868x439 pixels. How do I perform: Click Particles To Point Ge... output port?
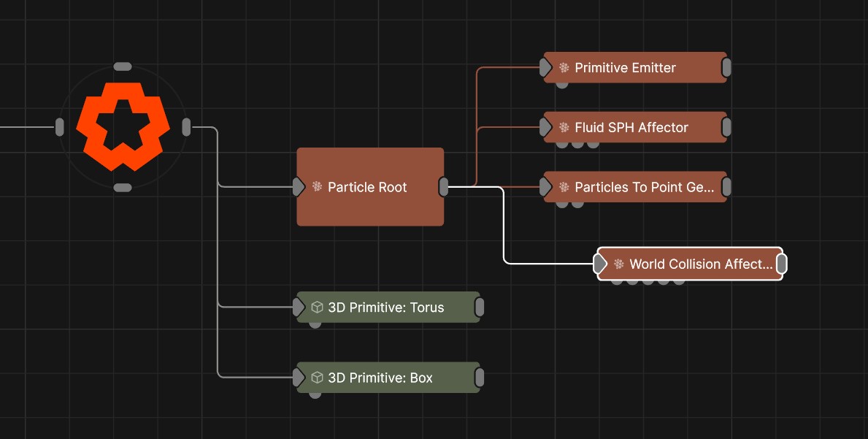pyautogui.click(x=726, y=187)
